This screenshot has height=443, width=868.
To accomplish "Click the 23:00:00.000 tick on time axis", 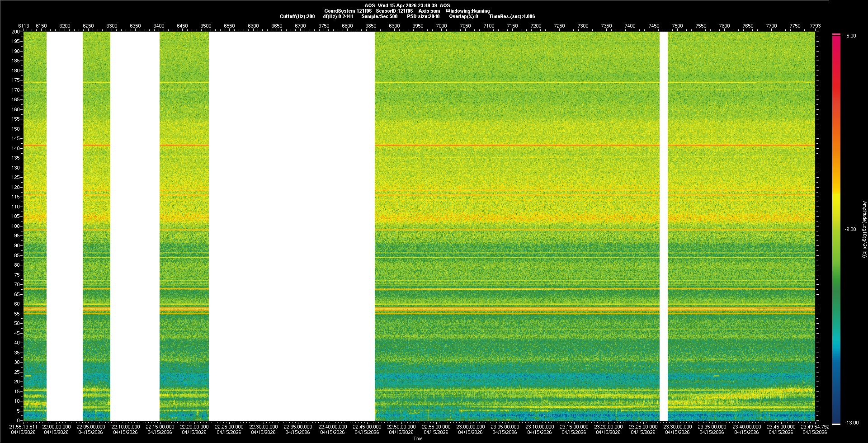I will point(470,427).
